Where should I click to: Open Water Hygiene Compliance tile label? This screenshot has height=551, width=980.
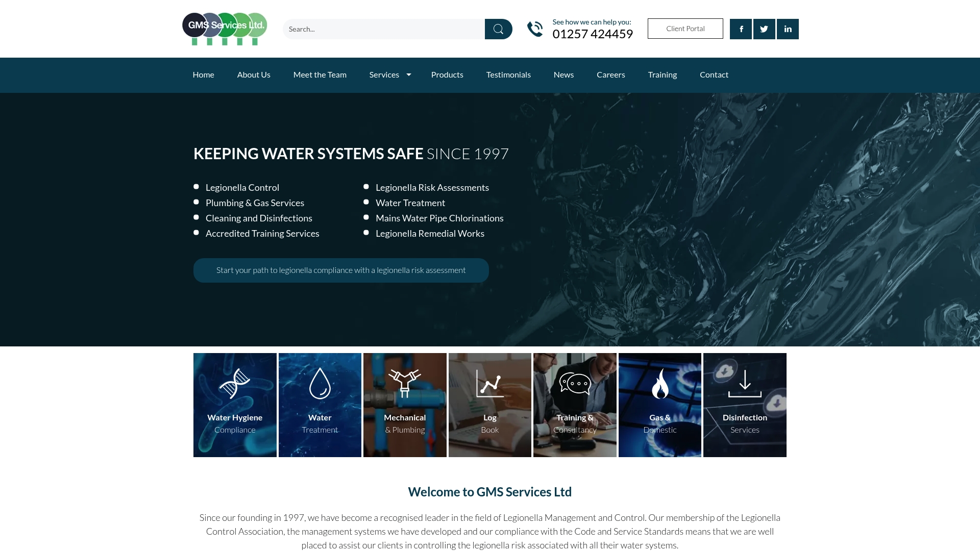point(235,423)
